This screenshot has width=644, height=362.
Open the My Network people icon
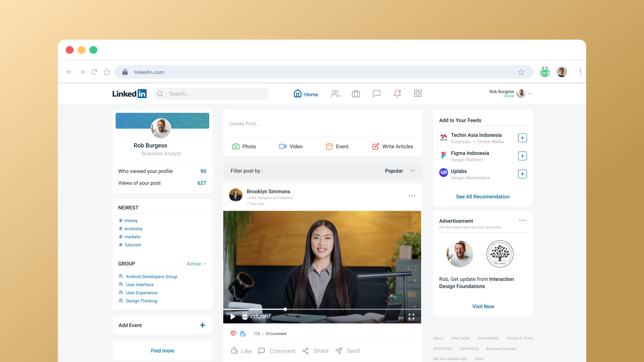click(x=335, y=94)
